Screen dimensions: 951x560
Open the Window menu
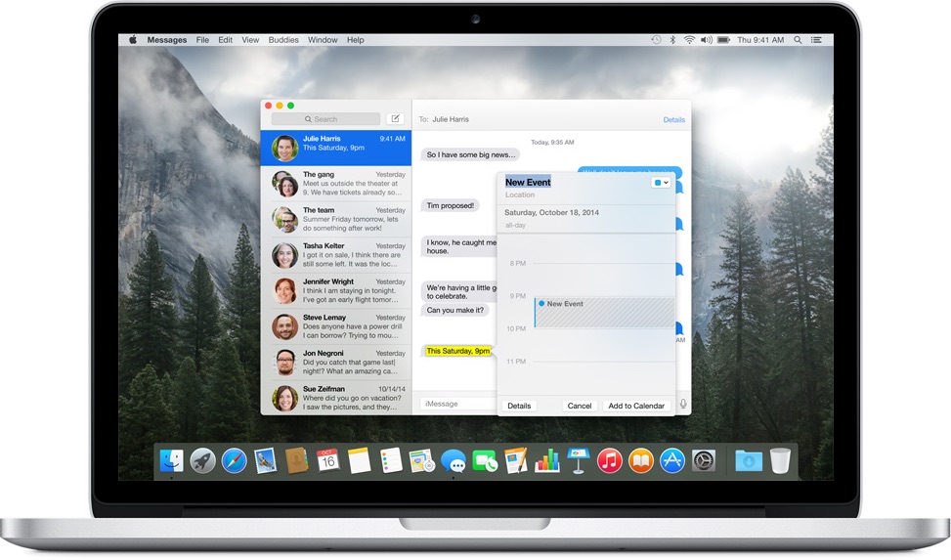click(x=323, y=39)
